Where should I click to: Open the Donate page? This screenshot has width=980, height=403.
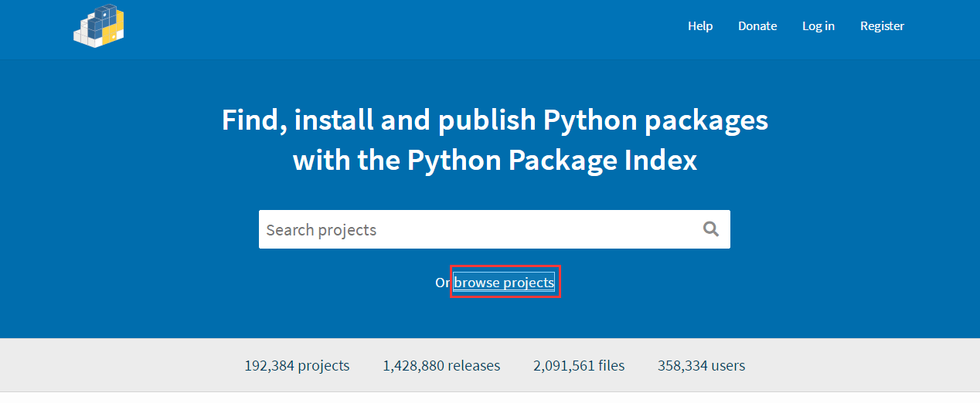click(757, 26)
